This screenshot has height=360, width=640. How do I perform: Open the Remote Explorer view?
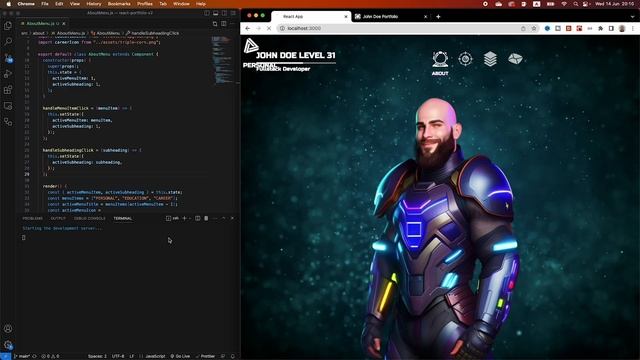pyautogui.click(x=8, y=106)
